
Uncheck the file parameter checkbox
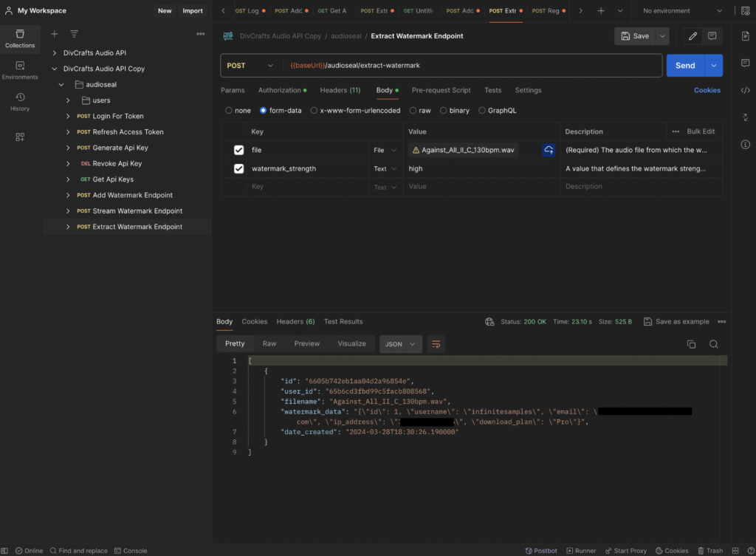[x=238, y=150]
